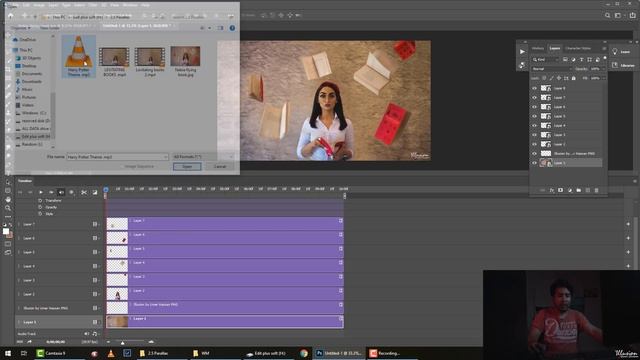The height and width of the screenshot is (360, 640).
Task: Open the layer Kind filter dropdown
Action: (x=545, y=60)
